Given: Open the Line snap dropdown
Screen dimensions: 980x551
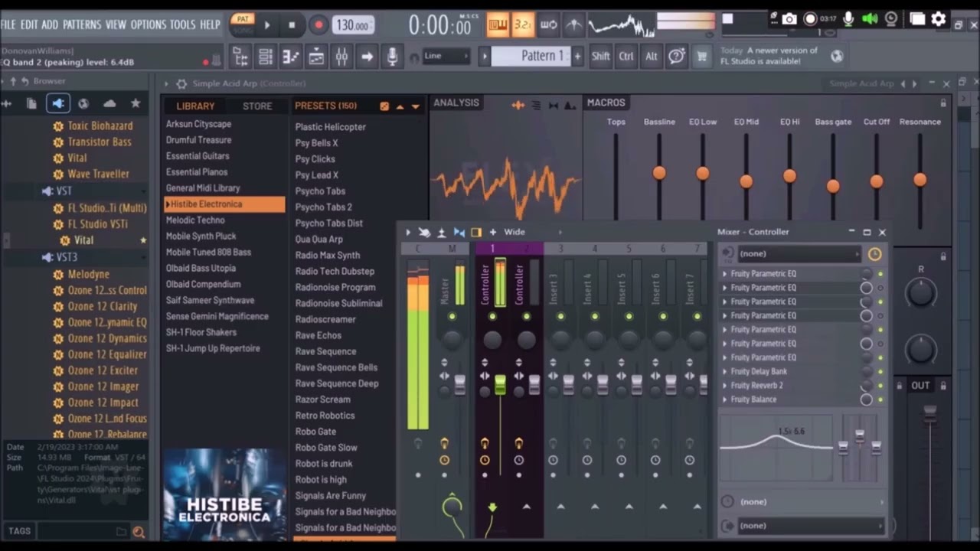Looking at the screenshot, I should click(446, 56).
